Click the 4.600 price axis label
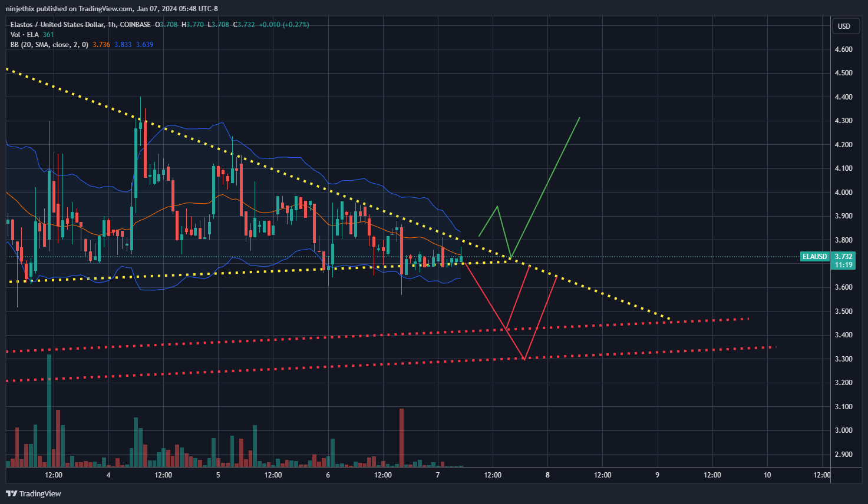Screen dimensions: 868x504 (x=843, y=49)
